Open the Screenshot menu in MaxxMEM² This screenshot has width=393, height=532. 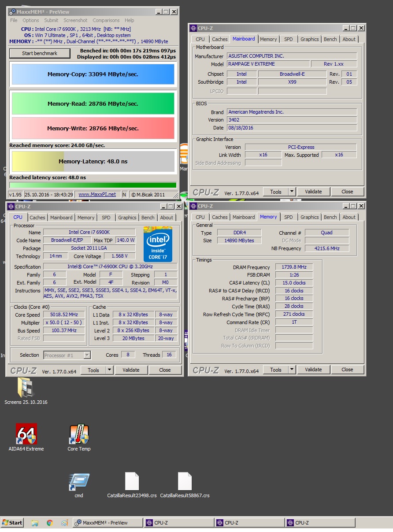[75, 20]
